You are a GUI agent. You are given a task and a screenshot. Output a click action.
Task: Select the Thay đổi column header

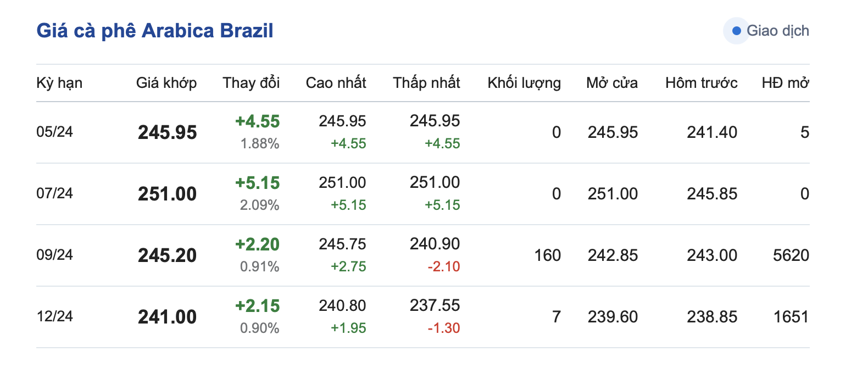251,83
